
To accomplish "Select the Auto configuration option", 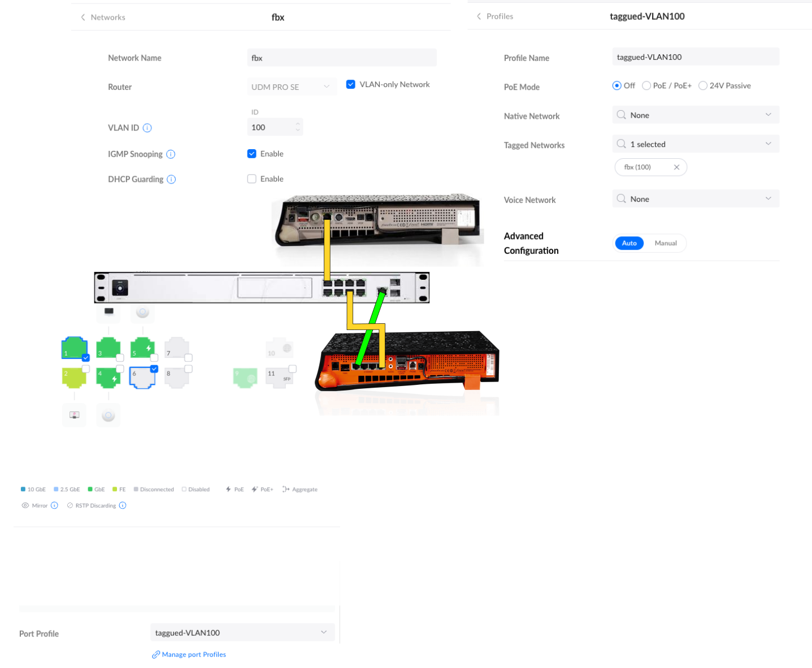I will (629, 243).
